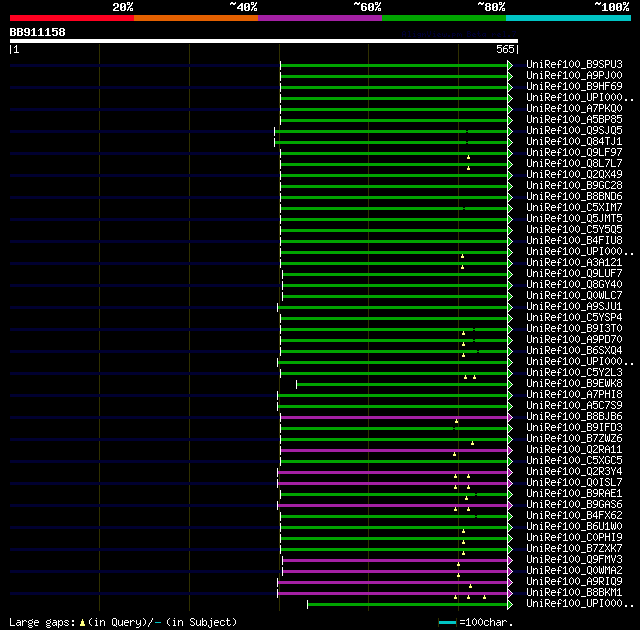
Task: Click the yellow query-gap triangle in the legend
Action: 82,623
